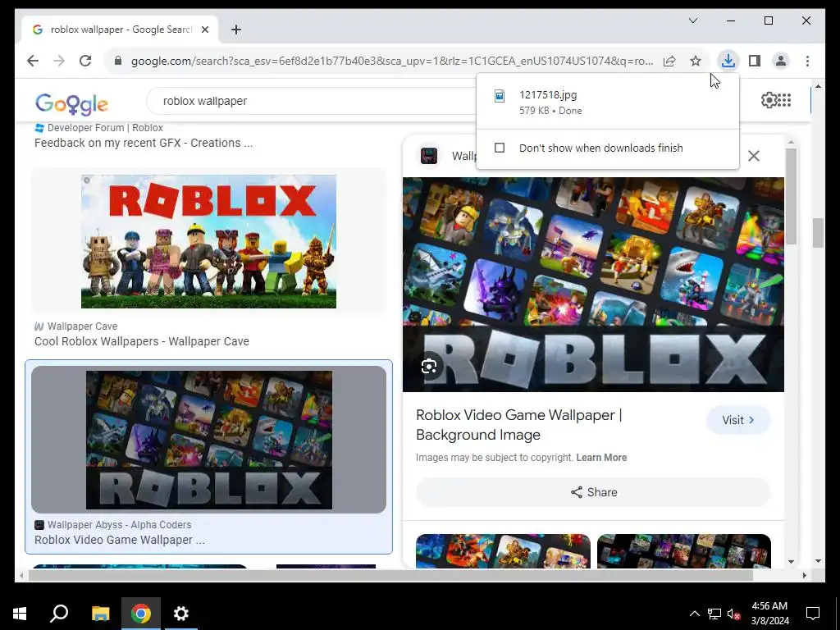840x630 pixels.
Task: Click the Google logo
Action: pos(72,103)
